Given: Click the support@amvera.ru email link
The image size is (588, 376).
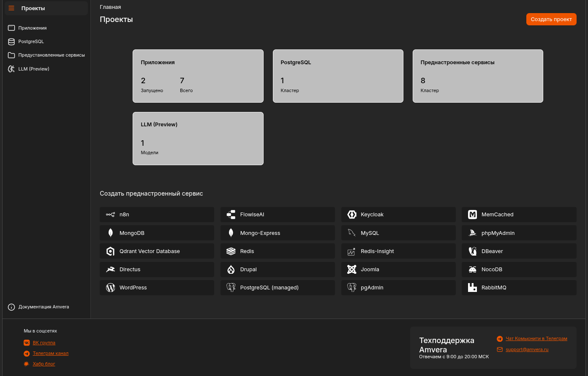Looking at the screenshot, I should [527, 349].
